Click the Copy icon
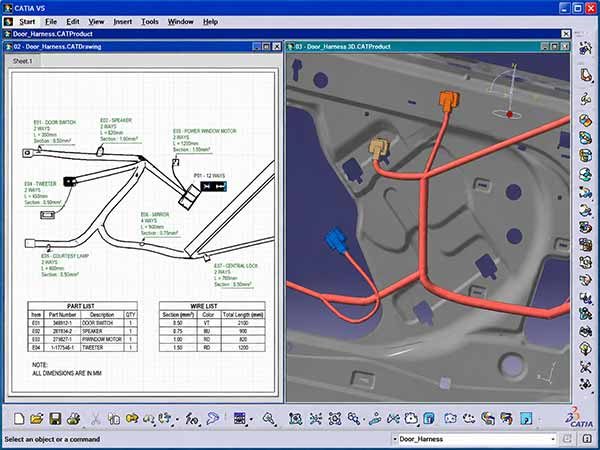Image resolution: width=600 pixels, height=450 pixels. point(114,419)
